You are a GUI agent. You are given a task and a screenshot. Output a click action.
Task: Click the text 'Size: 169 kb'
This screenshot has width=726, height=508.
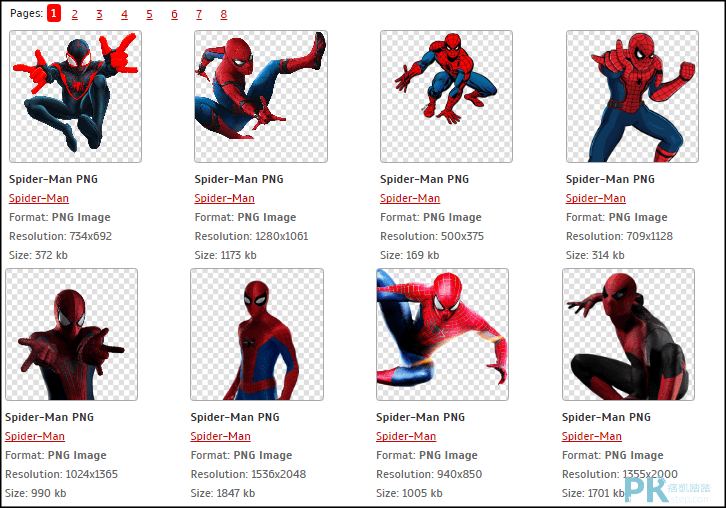pos(410,255)
